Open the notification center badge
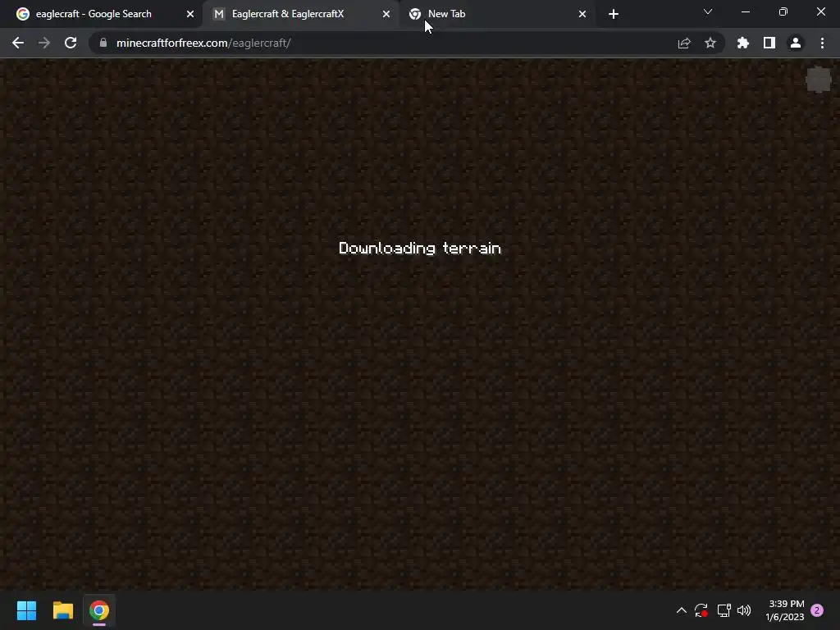The image size is (840, 630). point(817,610)
